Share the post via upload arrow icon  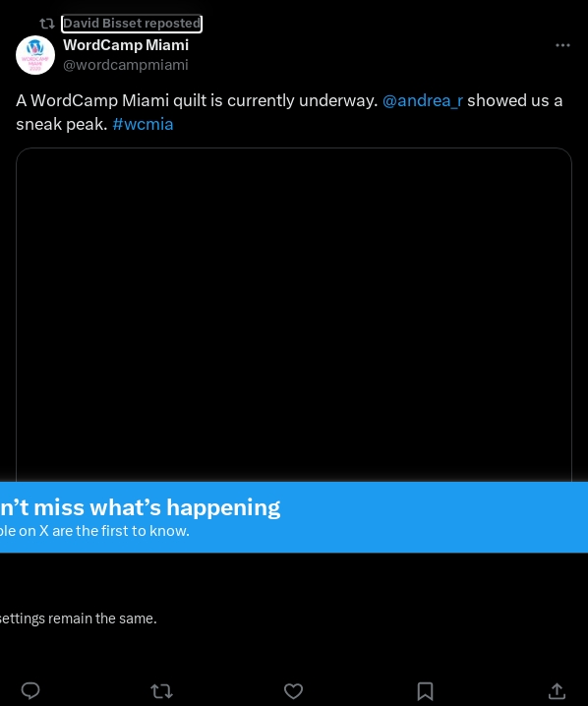pyautogui.click(x=557, y=690)
